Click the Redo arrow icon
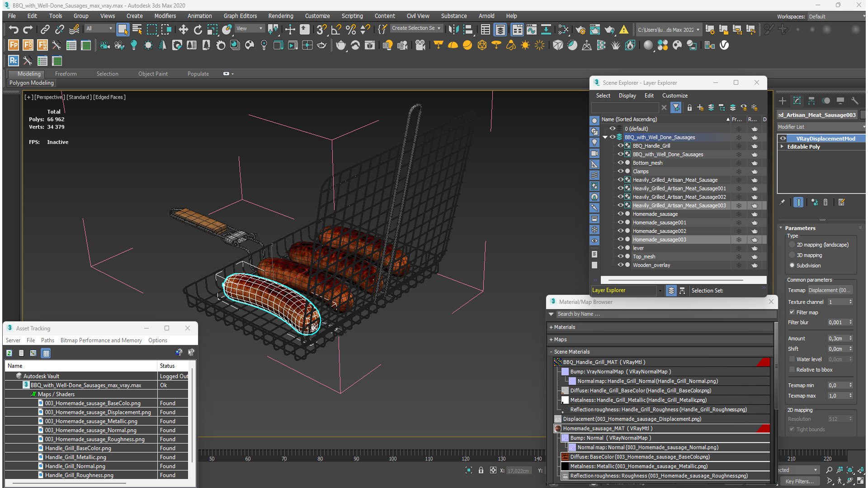This screenshot has height=488, width=868. pos(28,30)
